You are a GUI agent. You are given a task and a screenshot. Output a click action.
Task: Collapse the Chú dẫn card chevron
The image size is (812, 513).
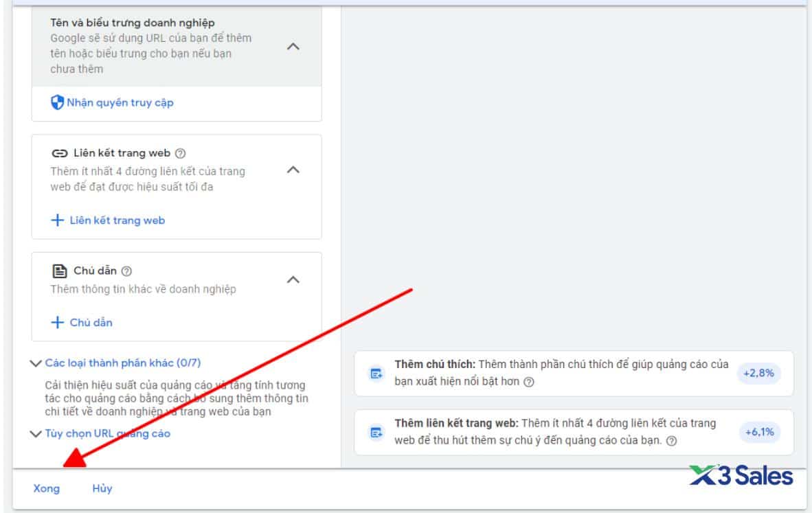(293, 280)
